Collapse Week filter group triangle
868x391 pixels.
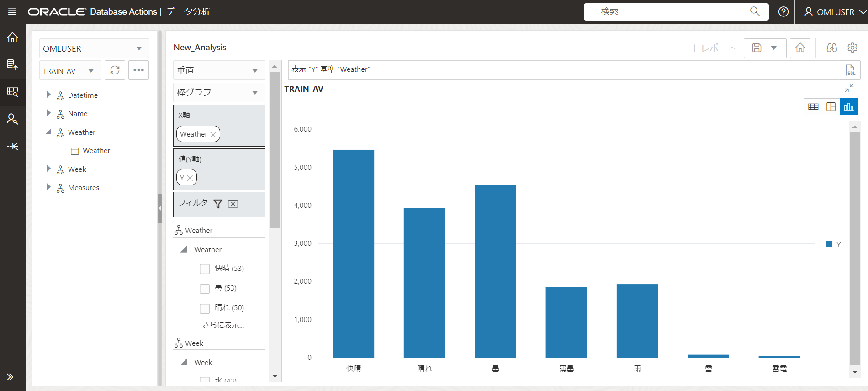184,362
